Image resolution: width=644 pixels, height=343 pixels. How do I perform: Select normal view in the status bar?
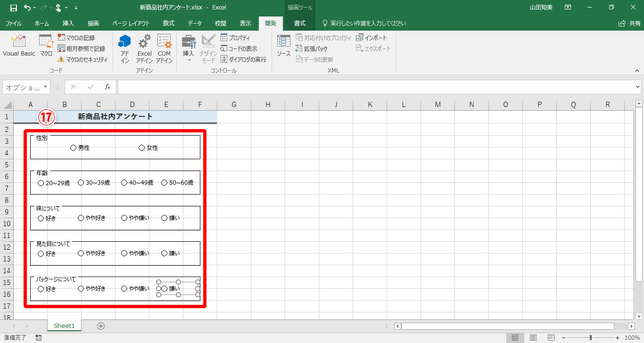point(515,337)
